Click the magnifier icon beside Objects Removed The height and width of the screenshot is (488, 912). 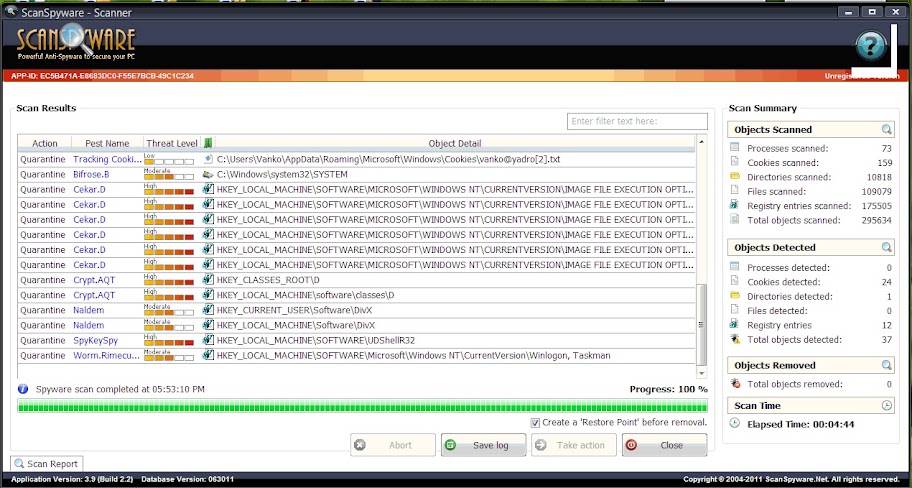pyautogui.click(x=886, y=366)
